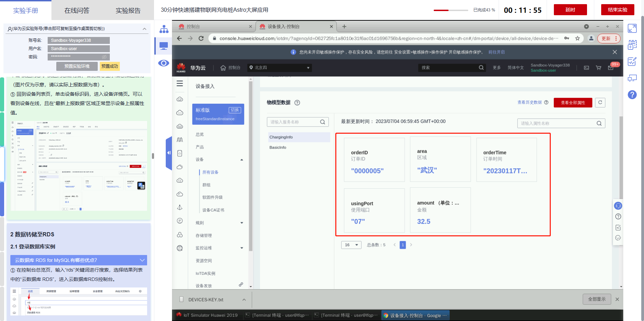644x321 pixels.
Task: Open the 实验报告 tab
Action: [x=128, y=10]
